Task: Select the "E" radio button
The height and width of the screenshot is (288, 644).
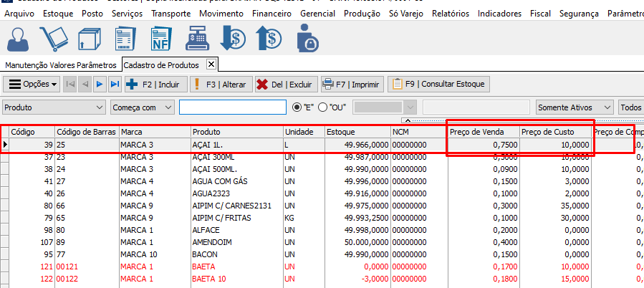Action: [297, 107]
